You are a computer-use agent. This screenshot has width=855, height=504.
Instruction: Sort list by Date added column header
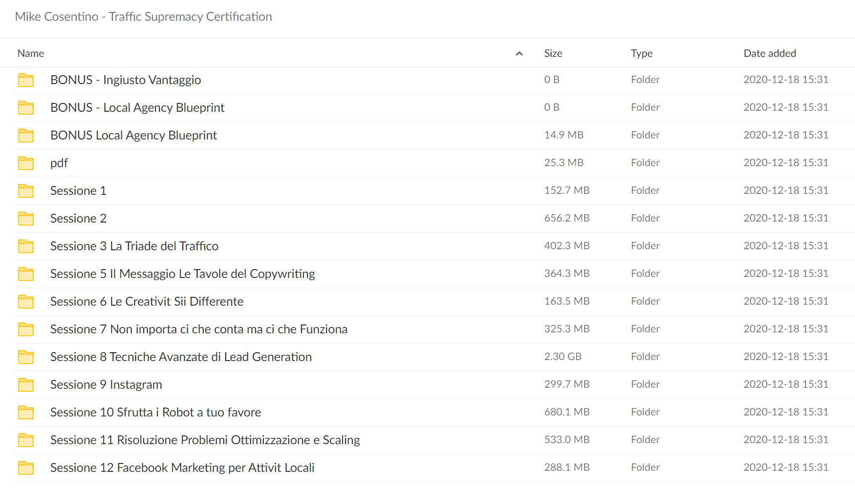(770, 53)
